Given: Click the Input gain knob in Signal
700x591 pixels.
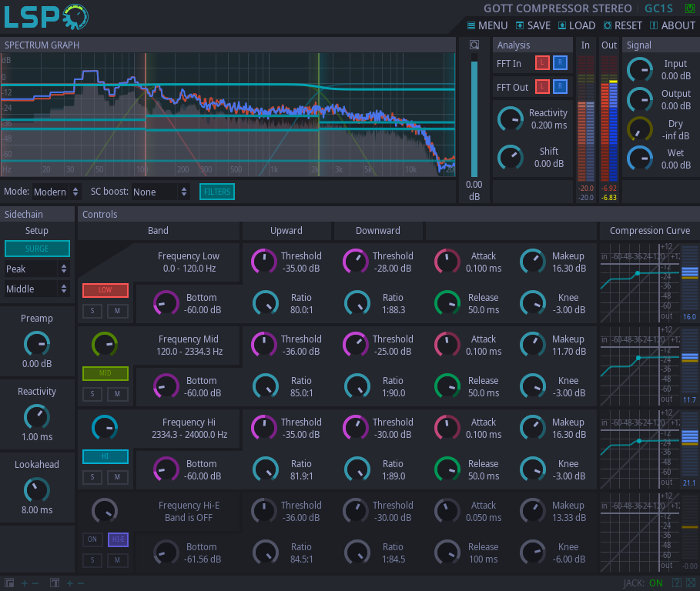Looking at the screenshot, I should (x=640, y=70).
